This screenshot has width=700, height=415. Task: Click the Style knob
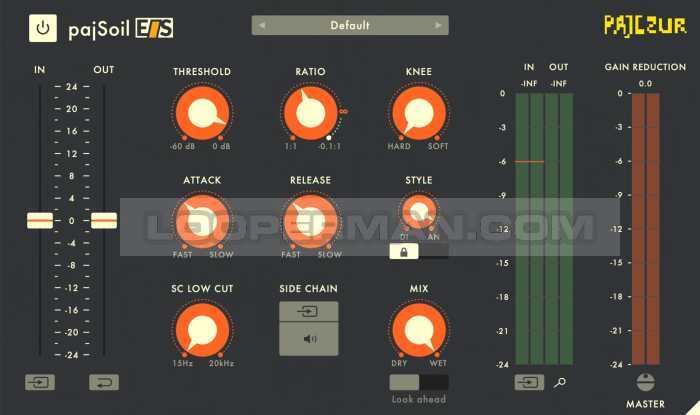419,212
